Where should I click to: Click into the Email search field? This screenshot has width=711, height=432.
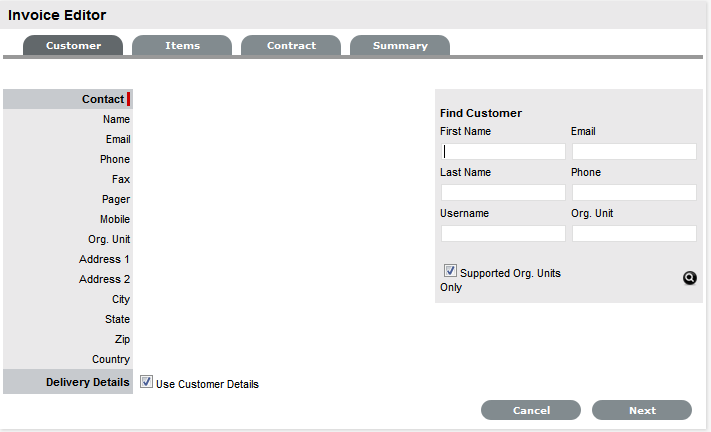(x=634, y=152)
